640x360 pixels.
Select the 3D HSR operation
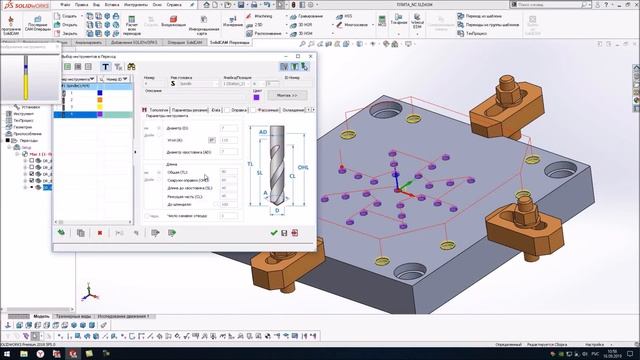tap(301, 25)
